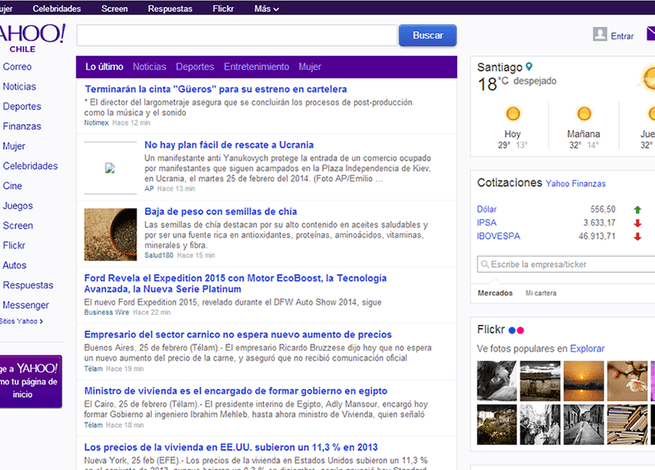Open Celebridades in the top bar
The image size is (655, 470).
coord(57,8)
